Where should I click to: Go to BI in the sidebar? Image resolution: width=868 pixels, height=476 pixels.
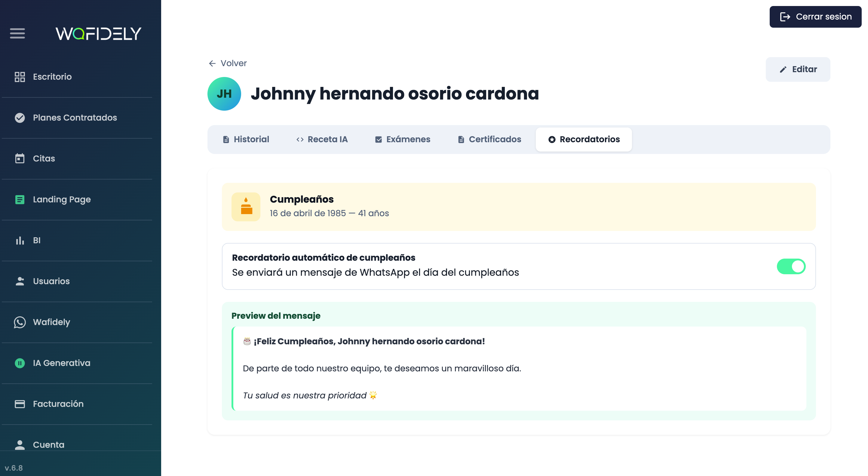click(77, 240)
